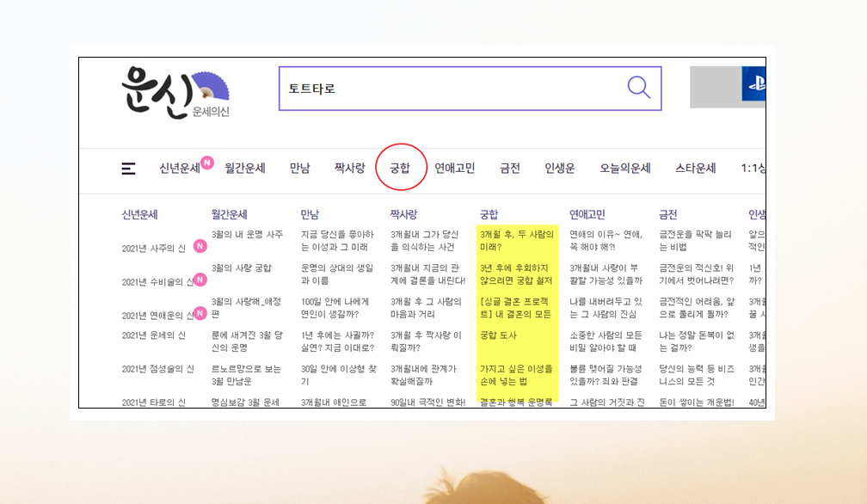Click the 연애고민 column heading
This screenshot has width=867, height=504.
pyautogui.click(x=587, y=214)
